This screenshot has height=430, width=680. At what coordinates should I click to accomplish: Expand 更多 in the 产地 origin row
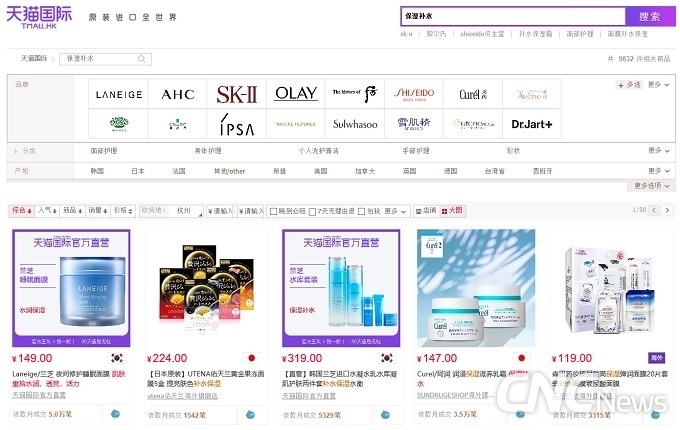[658, 171]
